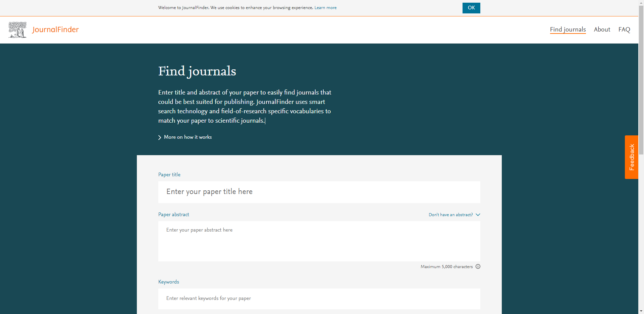
Task: Focus the Paper title input field
Action: (x=319, y=192)
